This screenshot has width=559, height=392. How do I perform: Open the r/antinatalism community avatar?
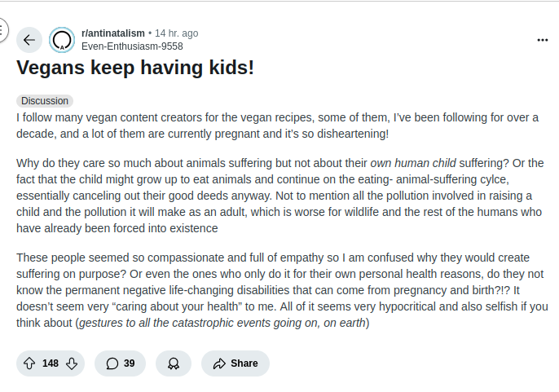pos(62,40)
